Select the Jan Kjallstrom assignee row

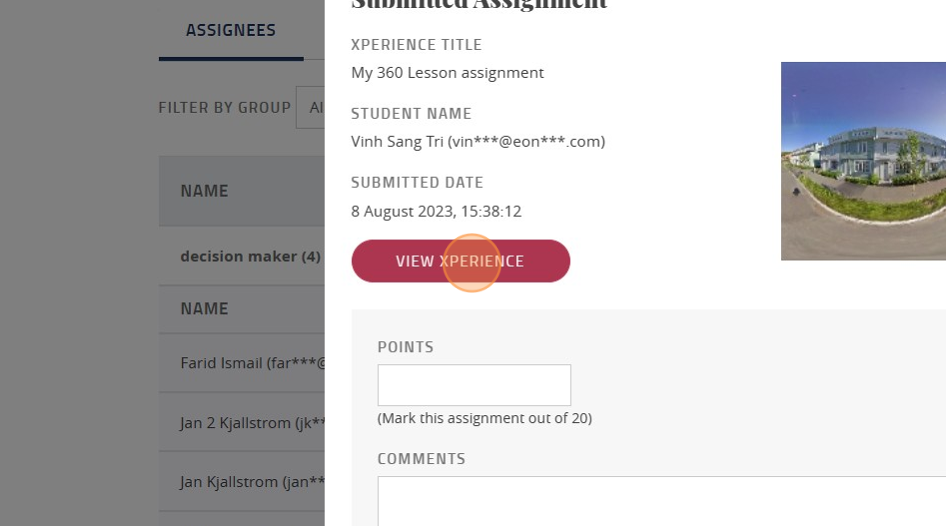coord(242,481)
